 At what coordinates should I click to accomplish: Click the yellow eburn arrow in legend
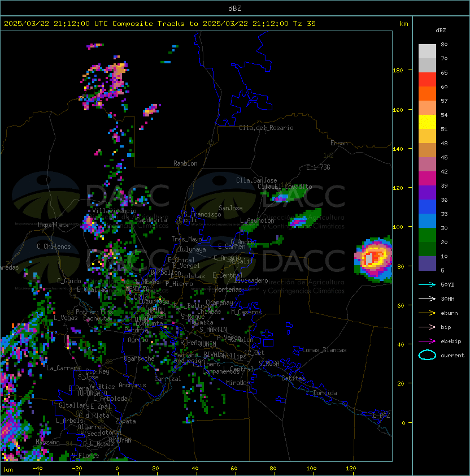point(427,313)
